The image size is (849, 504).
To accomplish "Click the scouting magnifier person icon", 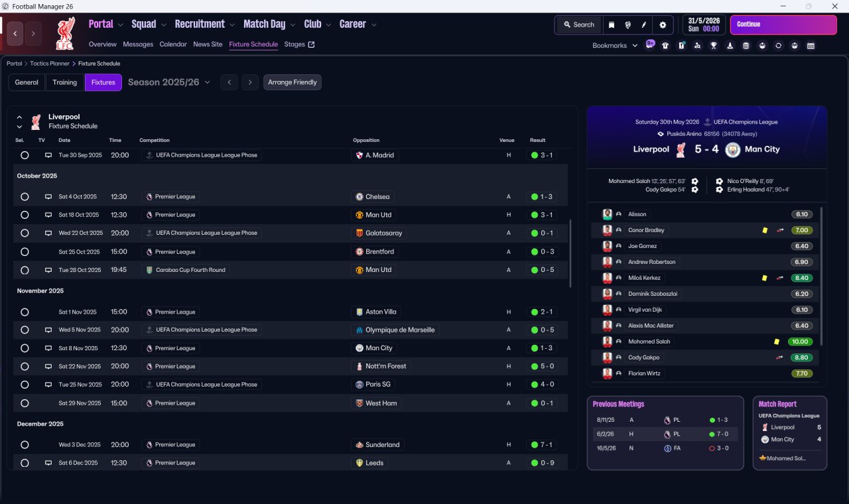I will coord(697,46).
